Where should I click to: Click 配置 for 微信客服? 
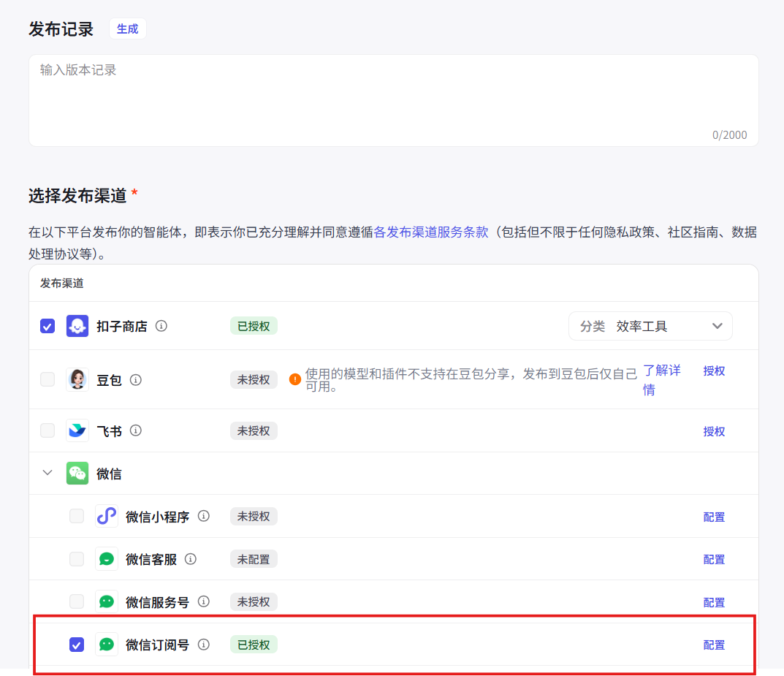714,560
